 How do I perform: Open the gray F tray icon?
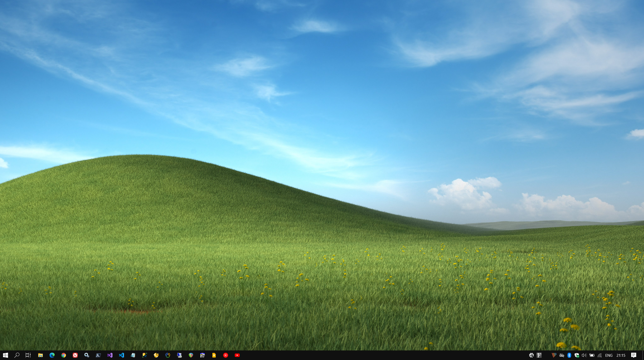click(x=539, y=355)
